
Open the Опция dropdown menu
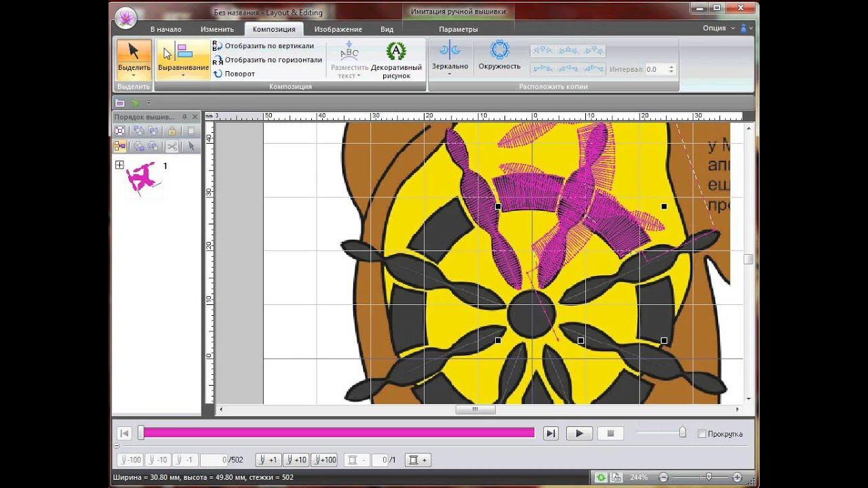[719, 28]
